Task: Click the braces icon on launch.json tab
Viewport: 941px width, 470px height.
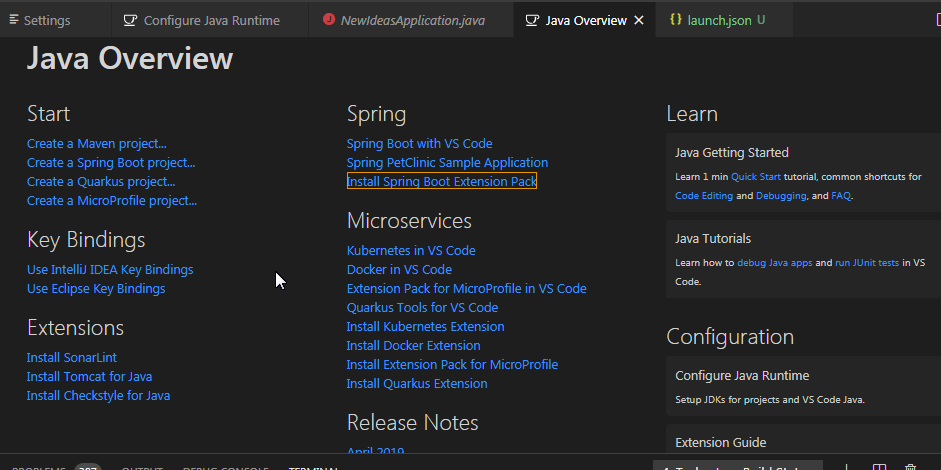Action: pyautogui.click(x=675, y=20)
